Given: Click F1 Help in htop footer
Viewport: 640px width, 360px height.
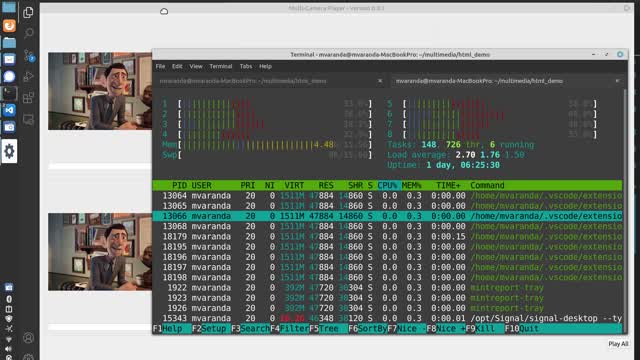Looking at the screenshot, I should pyautogui.click(x=172, y=329).
